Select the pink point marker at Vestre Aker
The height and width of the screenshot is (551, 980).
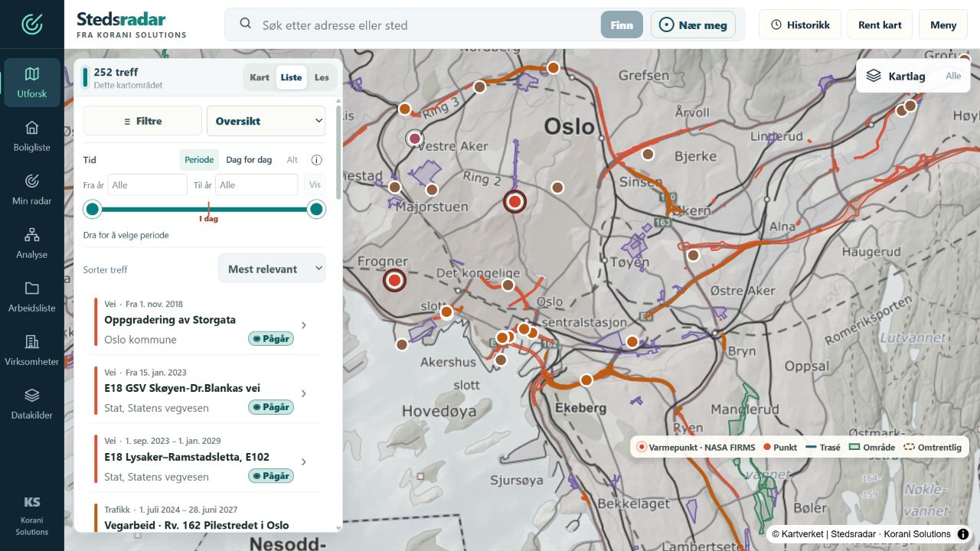click(414, 139)
